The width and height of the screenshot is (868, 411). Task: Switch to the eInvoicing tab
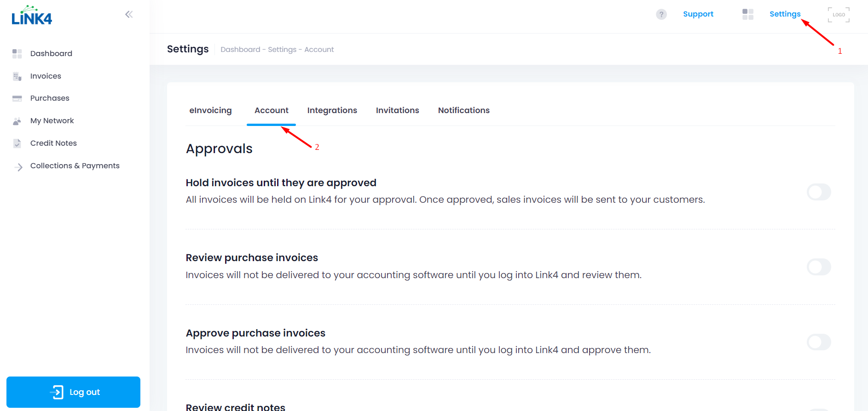(x=210, y=110)
